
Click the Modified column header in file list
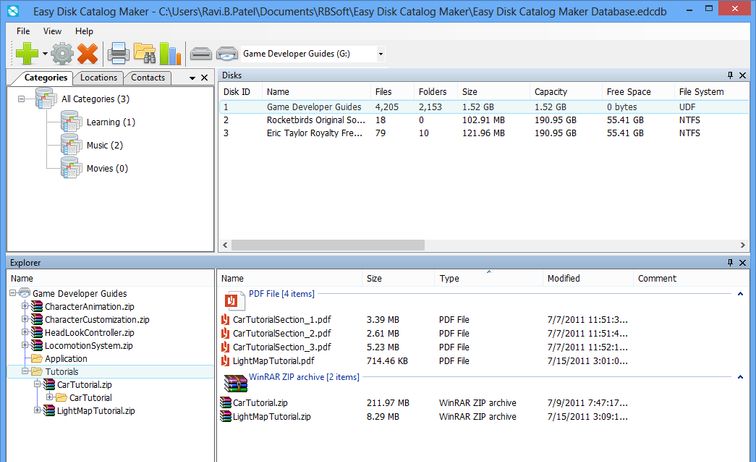pos(564,279)
